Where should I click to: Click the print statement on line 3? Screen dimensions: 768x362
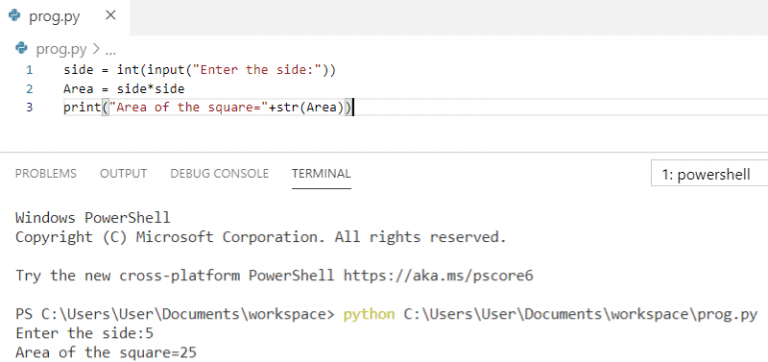[x=208, y=107]
